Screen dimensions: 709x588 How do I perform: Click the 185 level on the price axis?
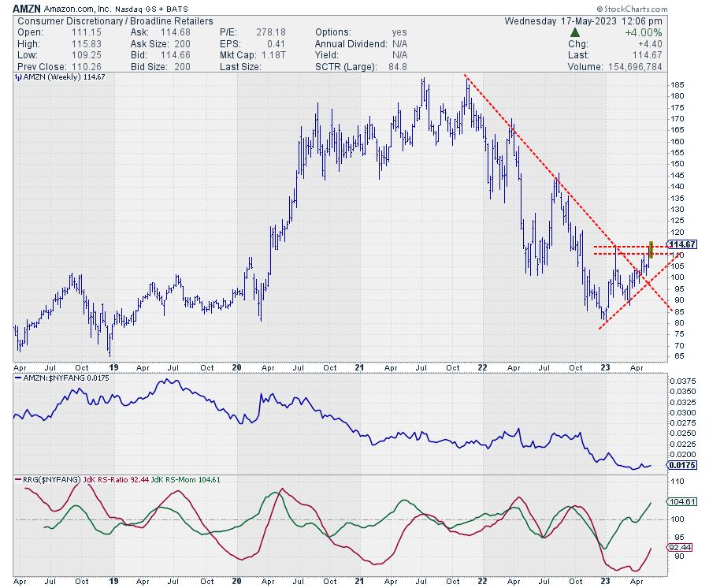click(677, 84)
